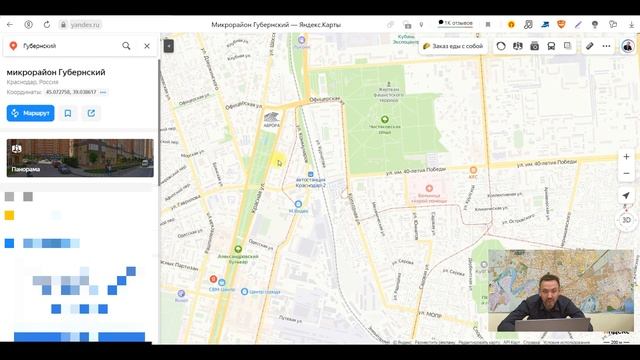The height and width of the screenshot is (360, 640).
Task: Click the hospital marker on the map
Action: pyautogui.click(x=429, y=188)
